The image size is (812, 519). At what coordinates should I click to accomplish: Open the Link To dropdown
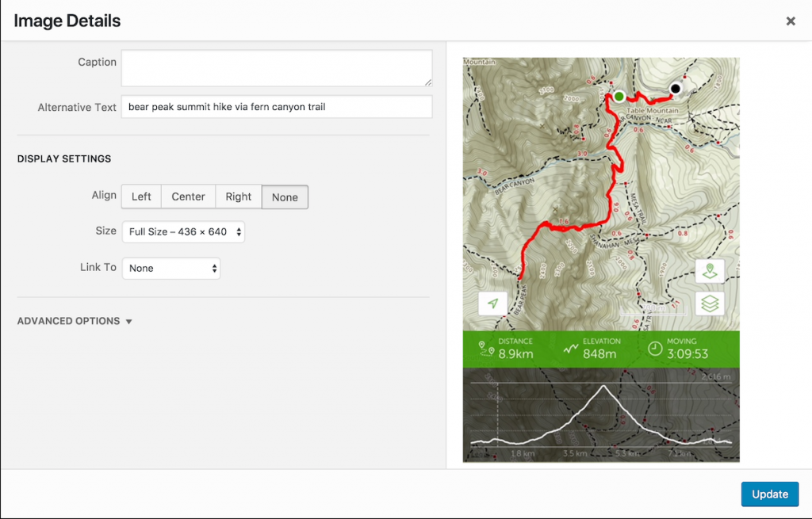pyautogui.click(x=171, y=268)
